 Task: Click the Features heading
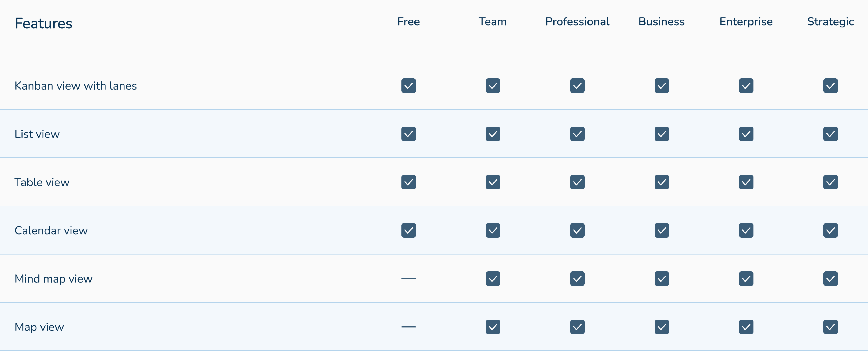[x=43, y=23]
